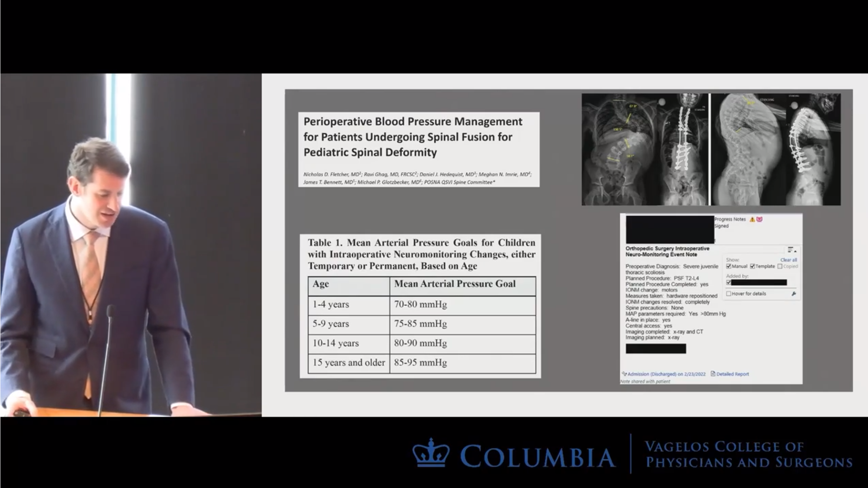This screenshot has height=488, width=868.
Task: Click the Detailed Report document icon
Action: tap(713, 374)
